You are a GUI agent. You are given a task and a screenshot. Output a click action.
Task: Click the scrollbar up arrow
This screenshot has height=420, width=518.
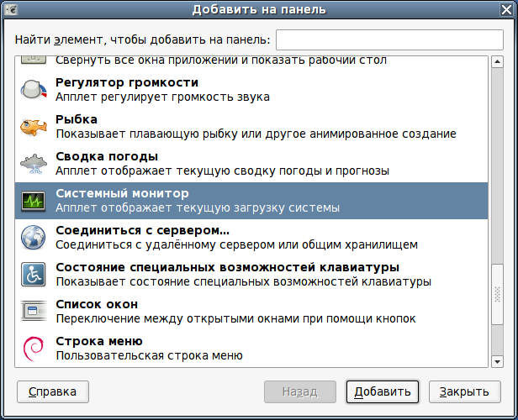click(497, 61)
